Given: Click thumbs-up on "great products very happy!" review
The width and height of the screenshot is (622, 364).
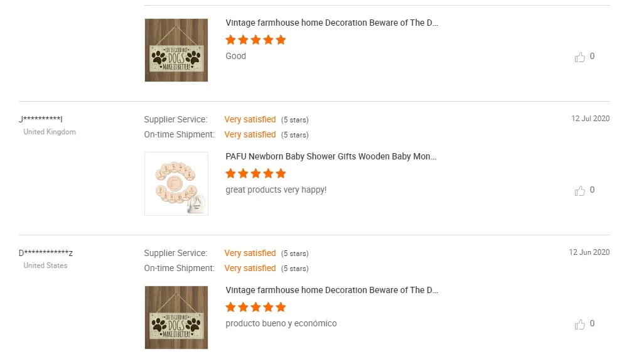Looking at the screenshot, I should 580,191.
